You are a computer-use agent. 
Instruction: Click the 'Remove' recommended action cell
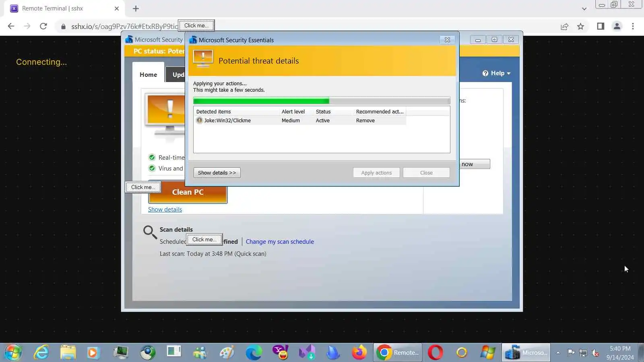365,121
